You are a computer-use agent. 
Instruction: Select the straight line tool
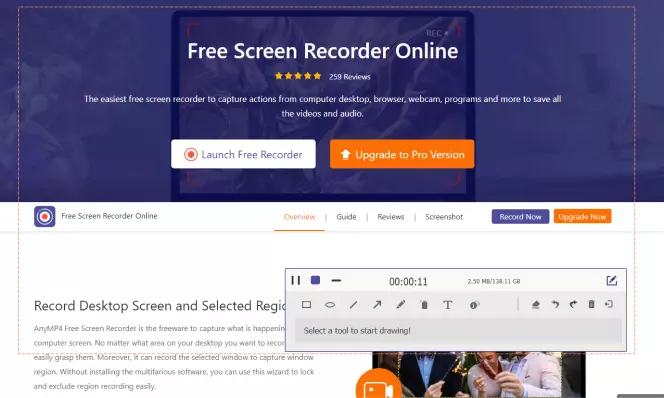click(354, 304)
